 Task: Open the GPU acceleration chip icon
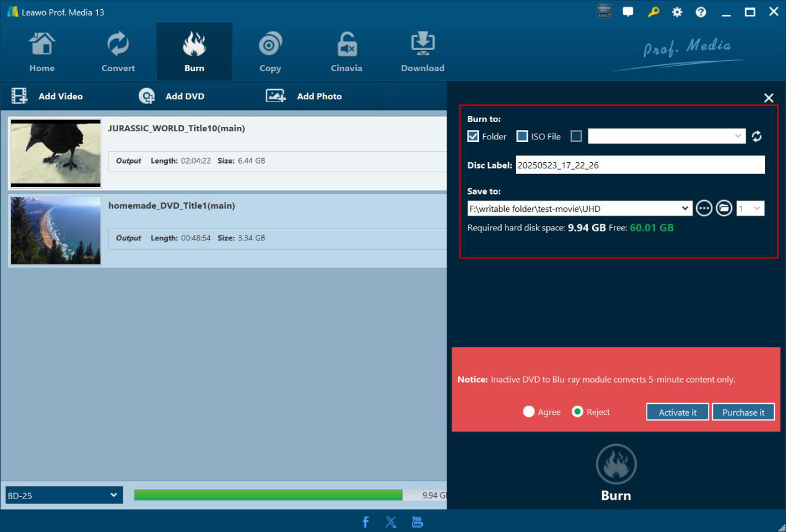point(604,12)
